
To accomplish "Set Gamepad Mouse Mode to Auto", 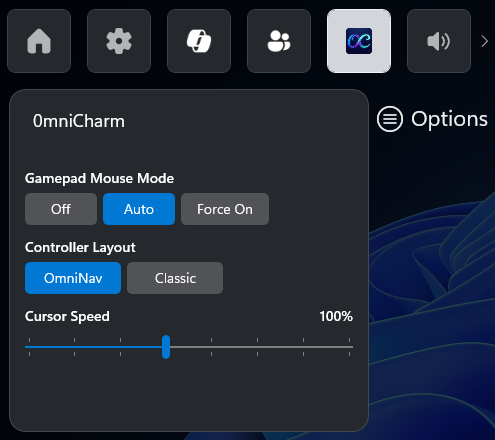I will tap(139, 209).
